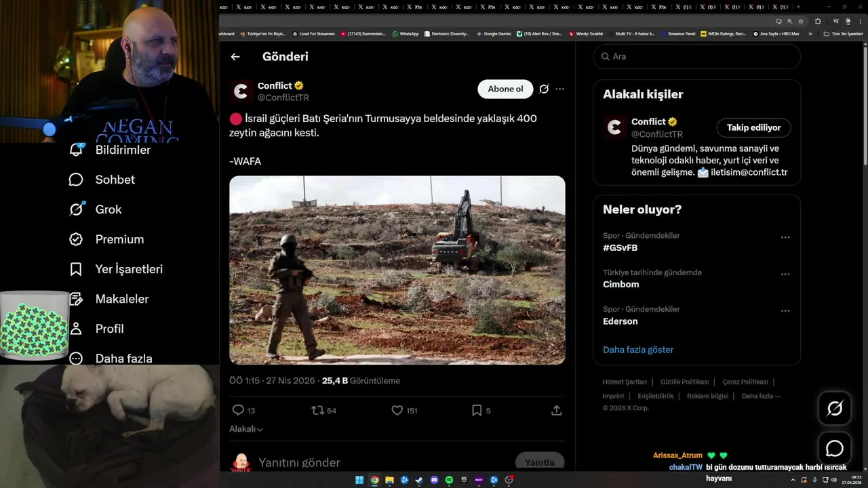
Task: Open the more options for #GSvFB trend
Action: coord(785,237)
